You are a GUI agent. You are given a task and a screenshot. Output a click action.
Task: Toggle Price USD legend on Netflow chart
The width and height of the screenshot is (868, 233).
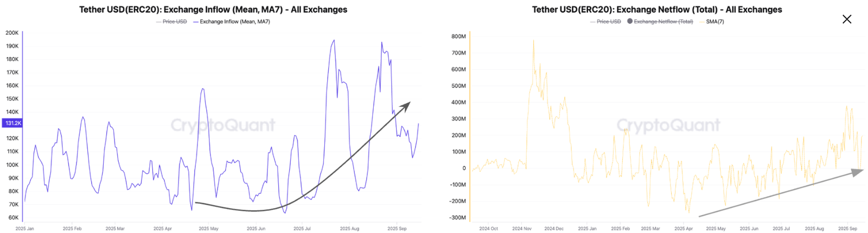[x=608, y=22]
